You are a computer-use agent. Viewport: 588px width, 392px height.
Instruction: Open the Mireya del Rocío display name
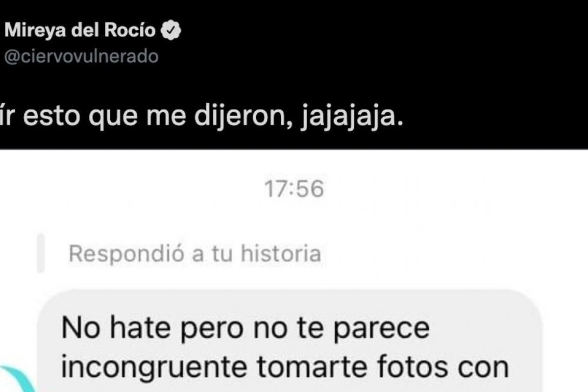click(80, 31)
